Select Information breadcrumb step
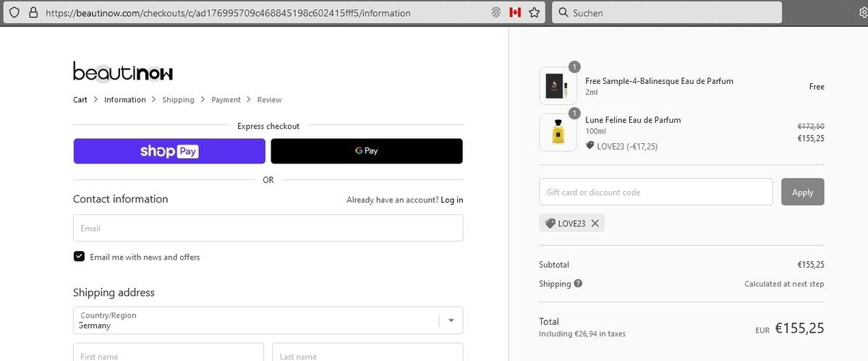868x361 pixels. pyautogui.click(x=125, y=100)
